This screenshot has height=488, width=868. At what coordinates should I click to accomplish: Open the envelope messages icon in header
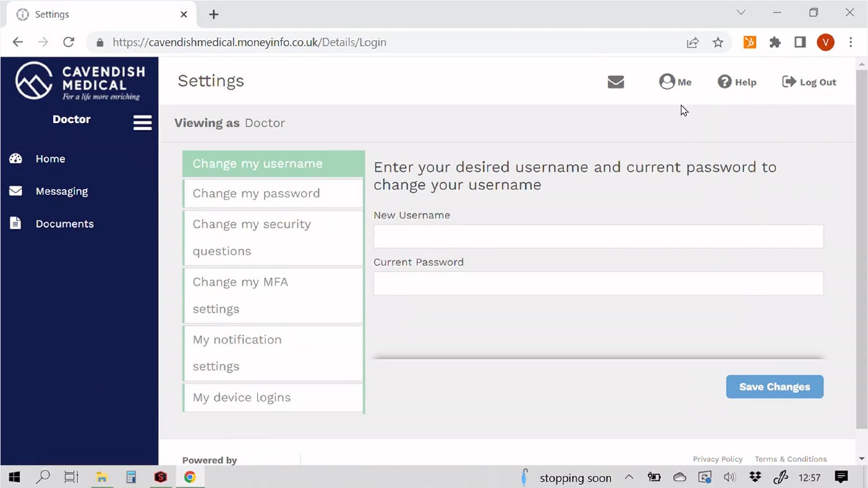(x=616, y=82)
